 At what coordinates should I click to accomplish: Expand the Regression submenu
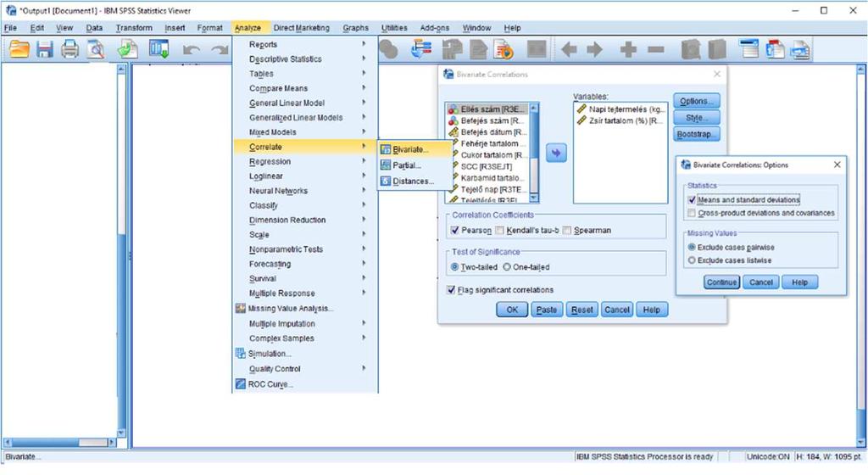coord(305,162)
